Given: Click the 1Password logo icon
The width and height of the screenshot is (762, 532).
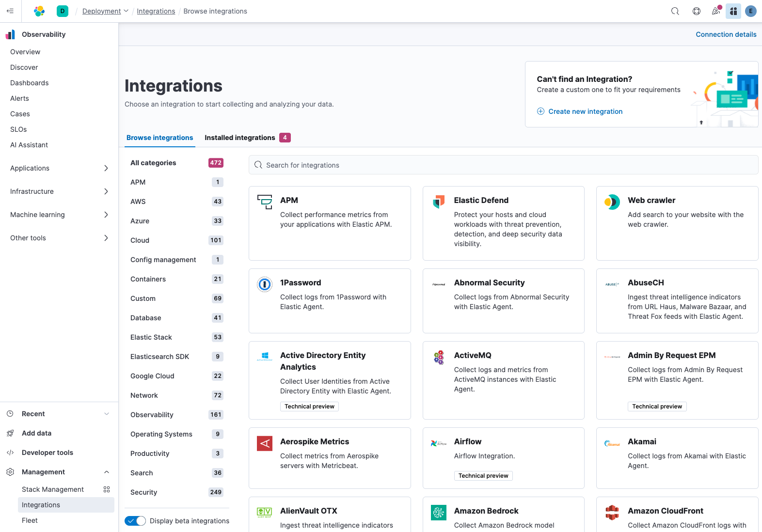Looking at the screenshot, I should pyautogui.click(x=265, y=284).
